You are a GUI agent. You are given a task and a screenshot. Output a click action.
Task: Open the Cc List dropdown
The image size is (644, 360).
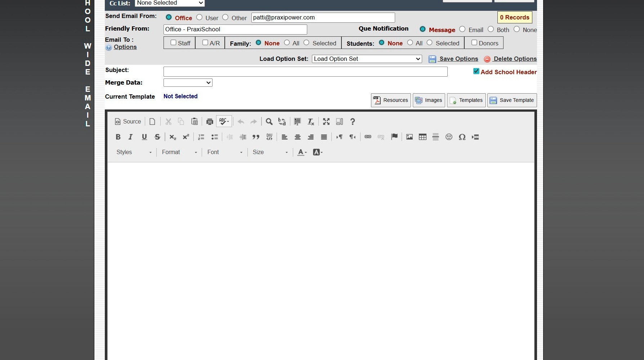[x=170, y=3]
